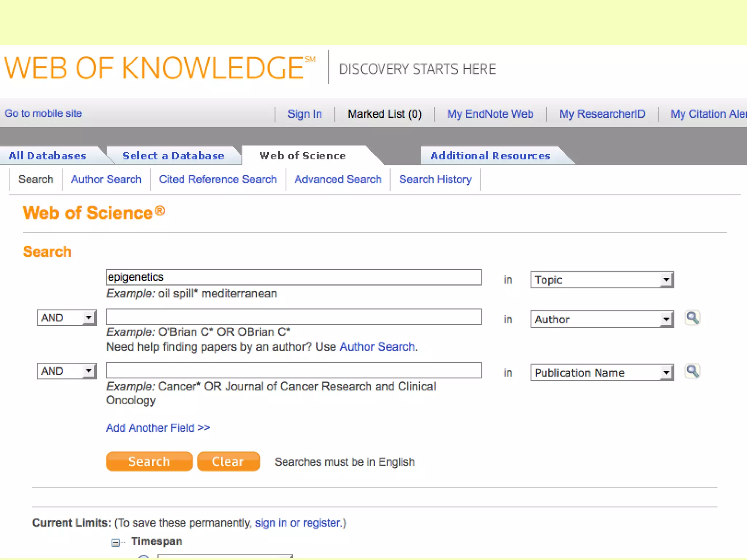Image resolution: width=747 pixels, height=560 pixels.
Task: Go to Cited Reference Search
Action: [218, 179]
